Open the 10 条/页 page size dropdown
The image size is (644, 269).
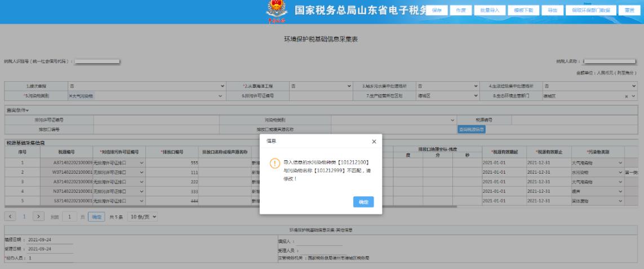coord(143,217)
